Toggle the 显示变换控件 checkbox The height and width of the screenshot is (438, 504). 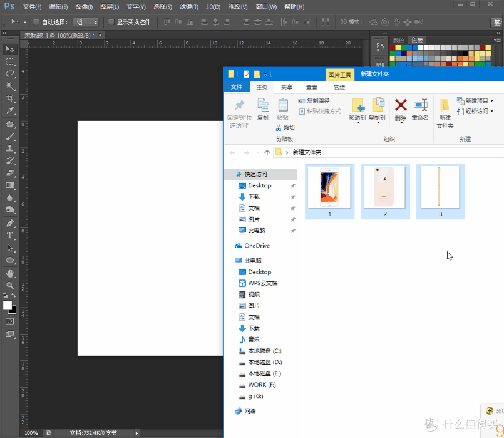111,22
